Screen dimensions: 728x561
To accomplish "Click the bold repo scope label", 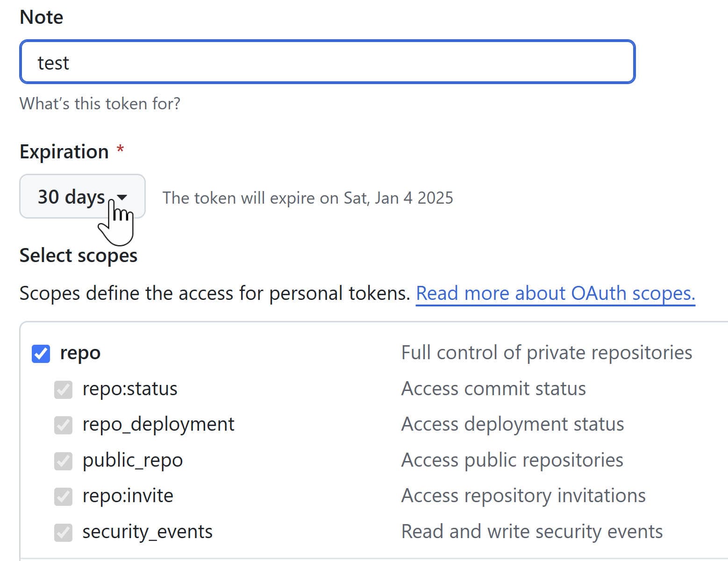I will [x=80, y=353].
